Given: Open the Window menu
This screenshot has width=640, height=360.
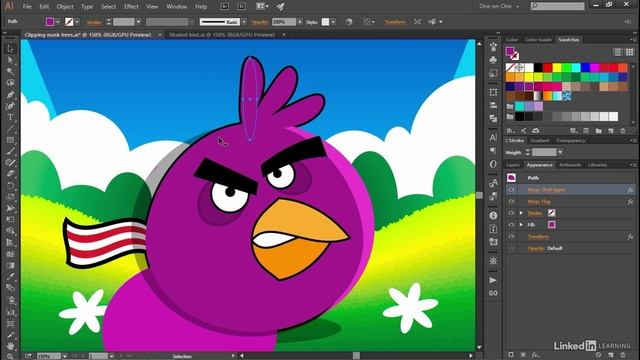Looking at the screenshot, I should tap(177, 7).
